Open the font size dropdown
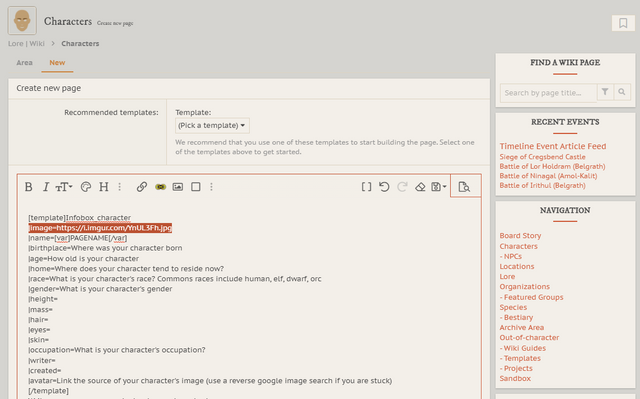Screen dimensions: 640x399 coord(64,187)
